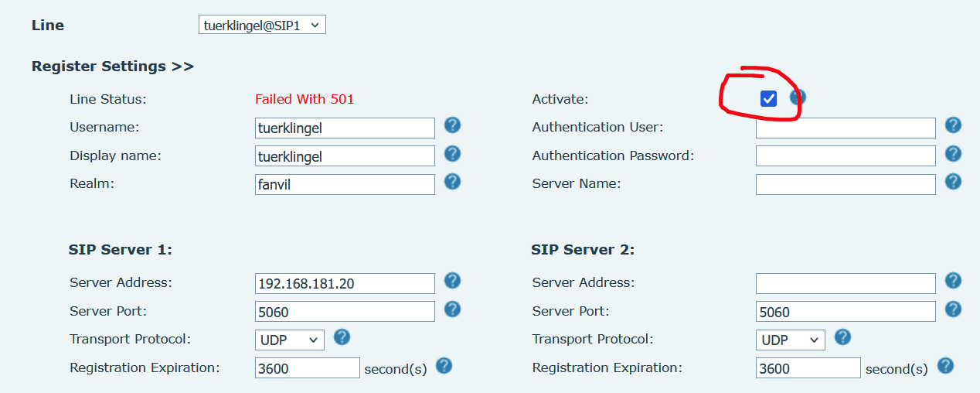Click the Realm field containing fanvil
The width and height of the screenshot is (980, 393).
345,185
